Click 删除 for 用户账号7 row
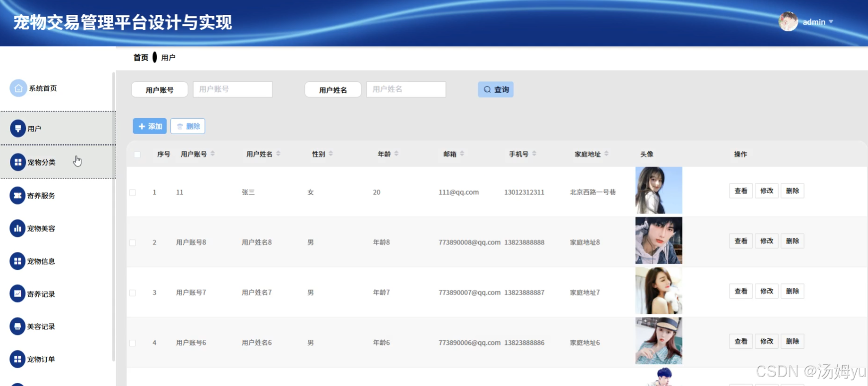 pyautogui.click(x=793, y=291)
